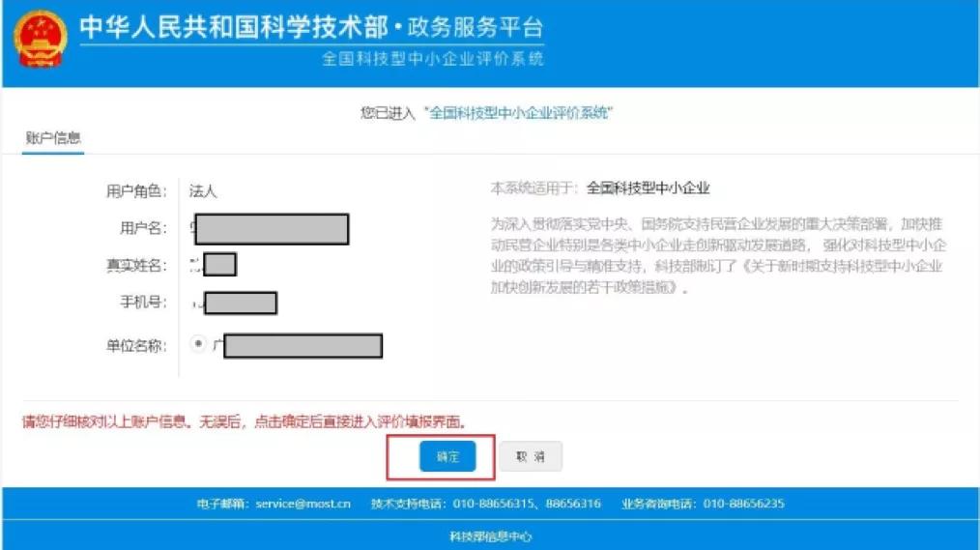
Task: Click the national emblem logo
Action: point(41,39)
